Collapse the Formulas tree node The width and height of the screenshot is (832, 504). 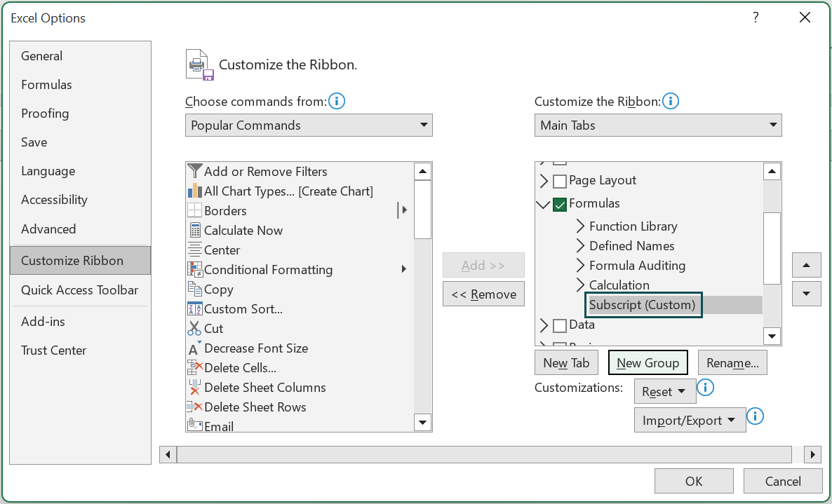544,204
